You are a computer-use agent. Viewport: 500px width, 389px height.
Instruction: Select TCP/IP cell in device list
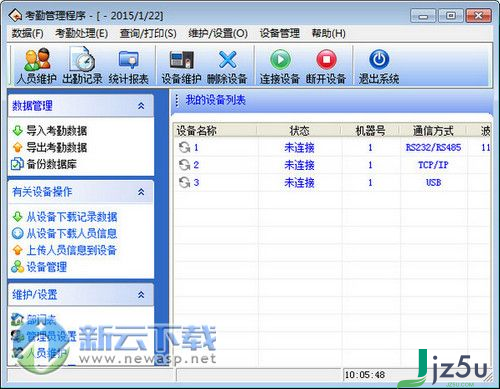coord(433,165)
